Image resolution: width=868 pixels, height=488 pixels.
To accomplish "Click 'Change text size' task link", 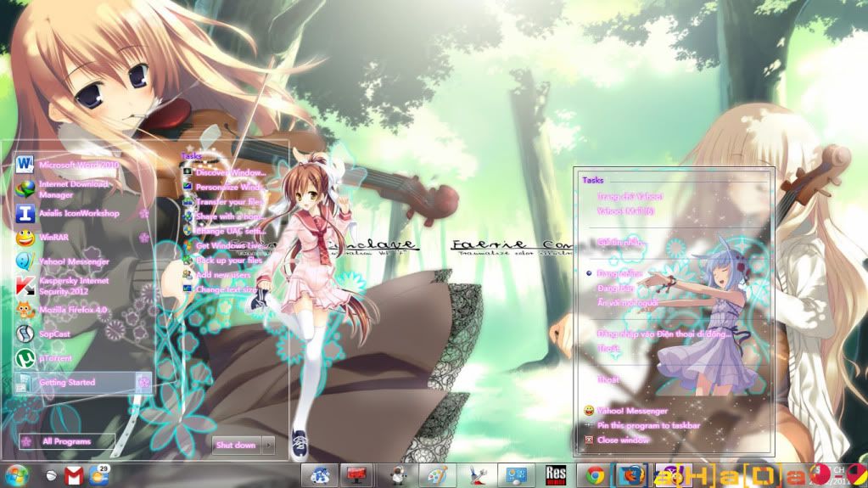I will 225,289.
